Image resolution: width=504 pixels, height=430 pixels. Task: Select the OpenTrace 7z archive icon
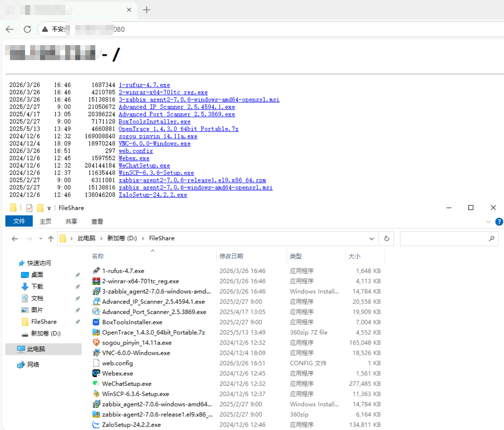pos(96,332)
